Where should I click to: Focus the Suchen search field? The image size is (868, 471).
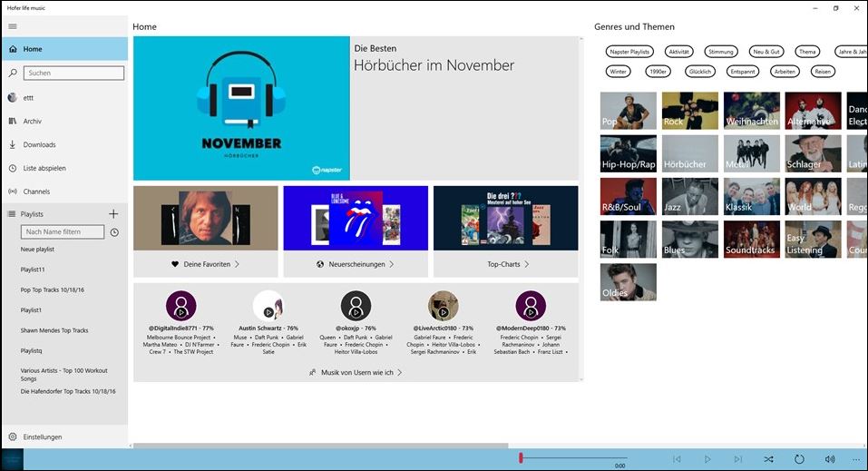pyautogui.click(x=73, y=73)
